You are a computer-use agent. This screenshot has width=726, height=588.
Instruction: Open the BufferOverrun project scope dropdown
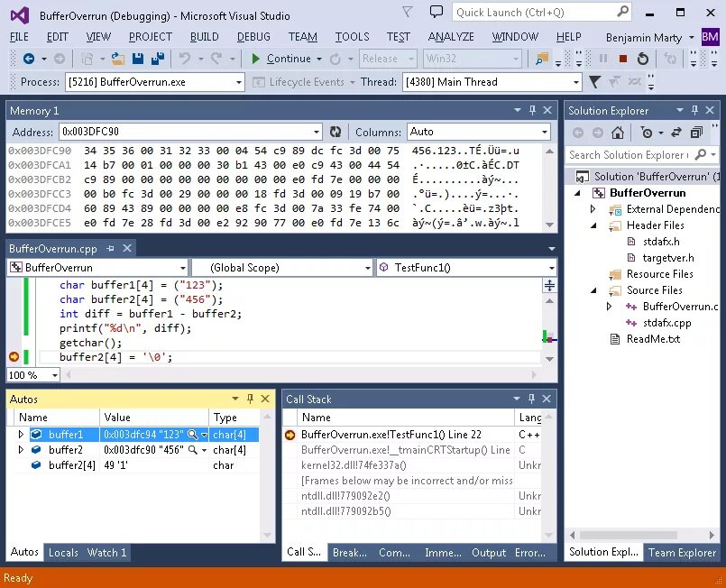point(183,268)
